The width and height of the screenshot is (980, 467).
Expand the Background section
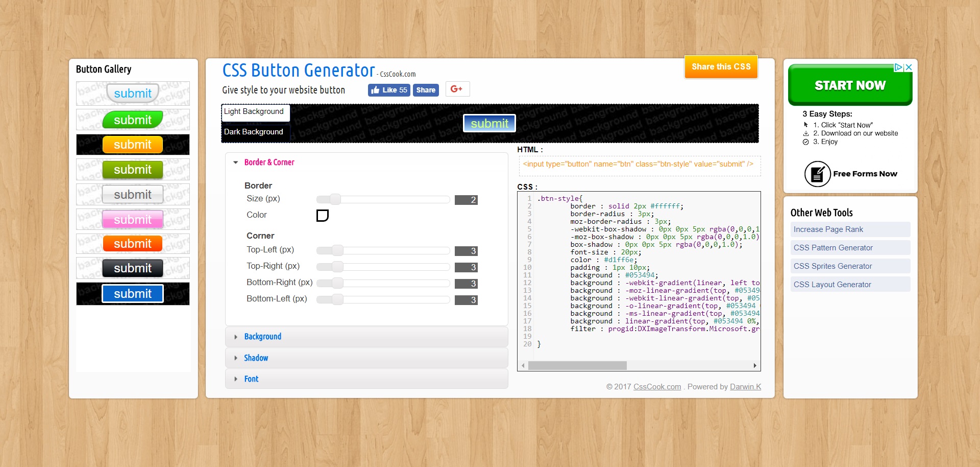tap(263, 337)
